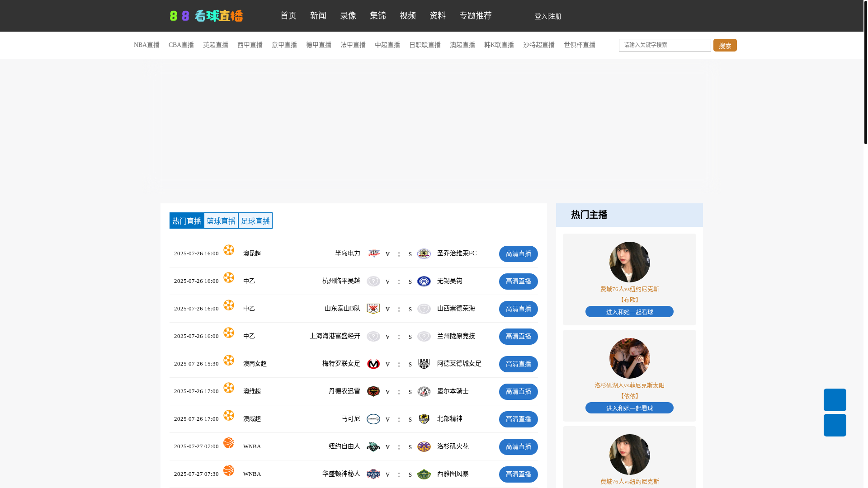868x488 pixels.
Task: Open 法甲直播 category link
Action: tap(353, 45)
